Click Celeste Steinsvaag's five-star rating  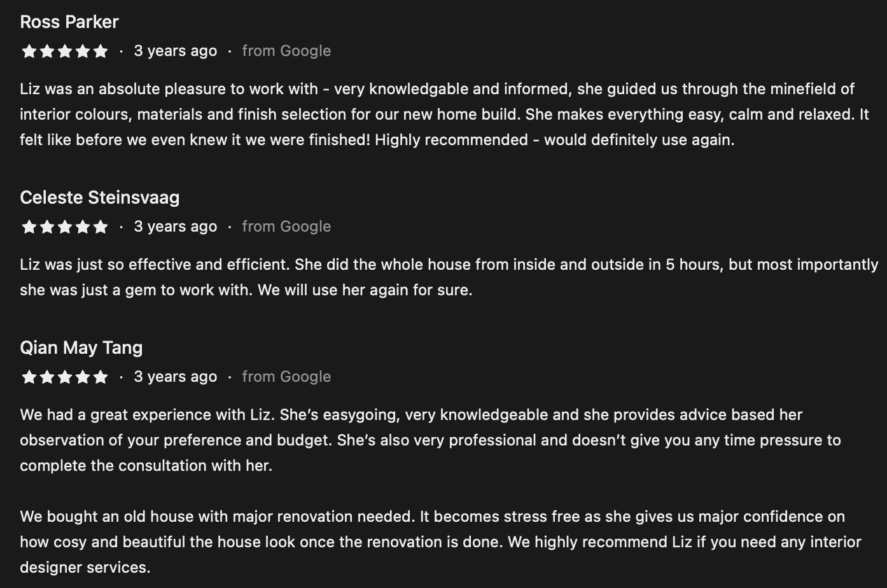64,227
